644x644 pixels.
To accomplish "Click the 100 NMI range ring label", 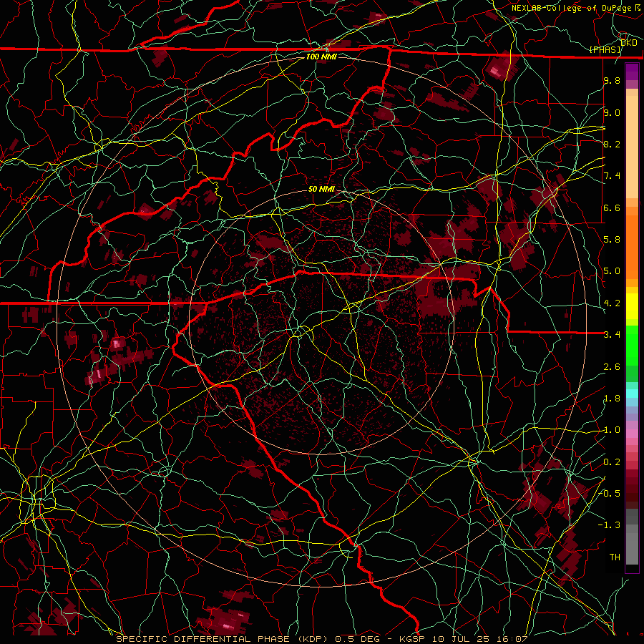I will pos(321,57).
